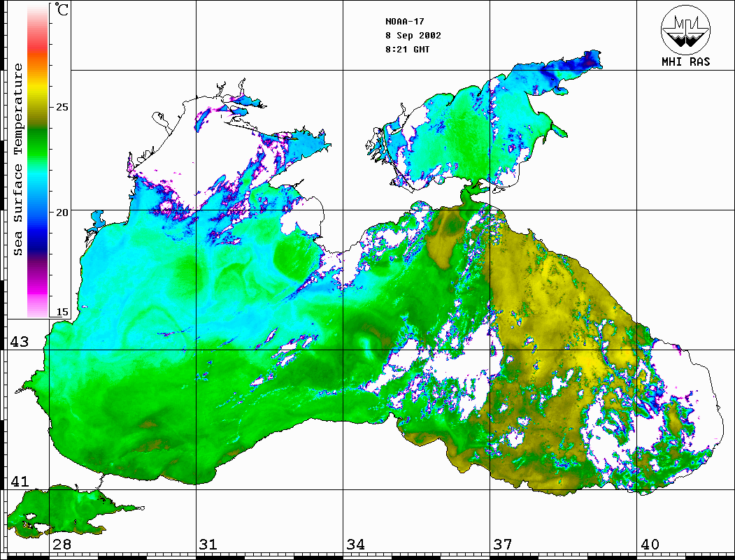The width and height of the screenshot is (735, 560).
Task: Click longitude label 40
Action: coord(650,544)
